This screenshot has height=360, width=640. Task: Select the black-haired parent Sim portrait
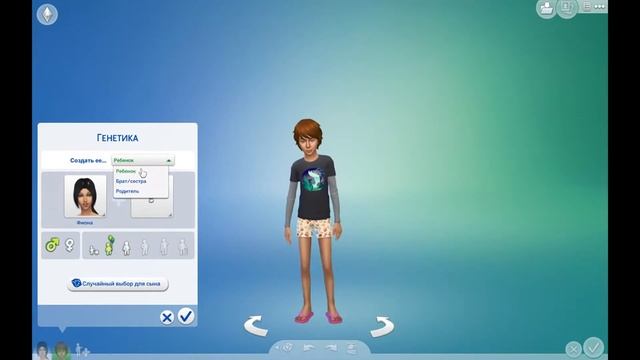coord(85,196)
